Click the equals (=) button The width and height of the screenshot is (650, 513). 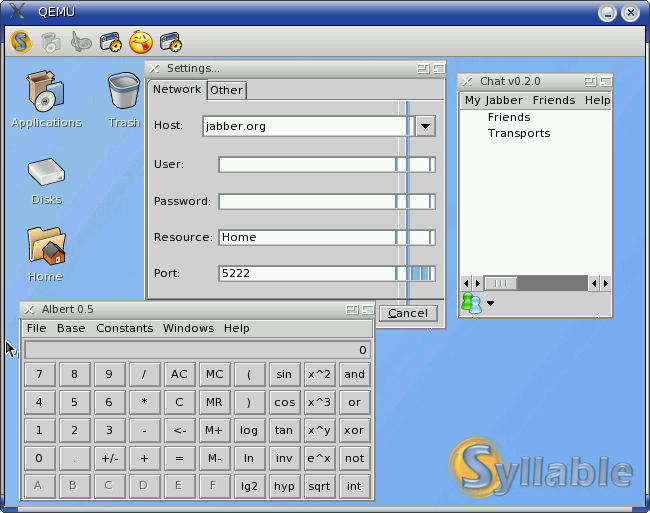tap(179, 458)
